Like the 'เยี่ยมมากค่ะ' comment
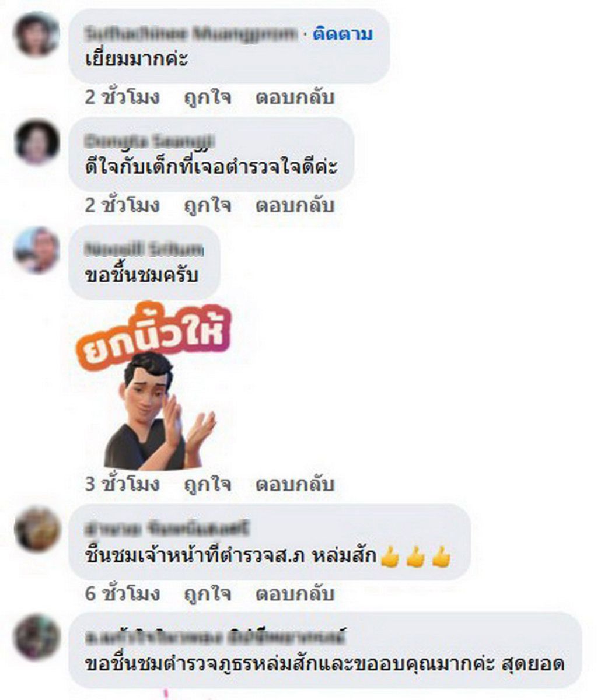Viewport: 615px width, 700px height. pos(207,97)
